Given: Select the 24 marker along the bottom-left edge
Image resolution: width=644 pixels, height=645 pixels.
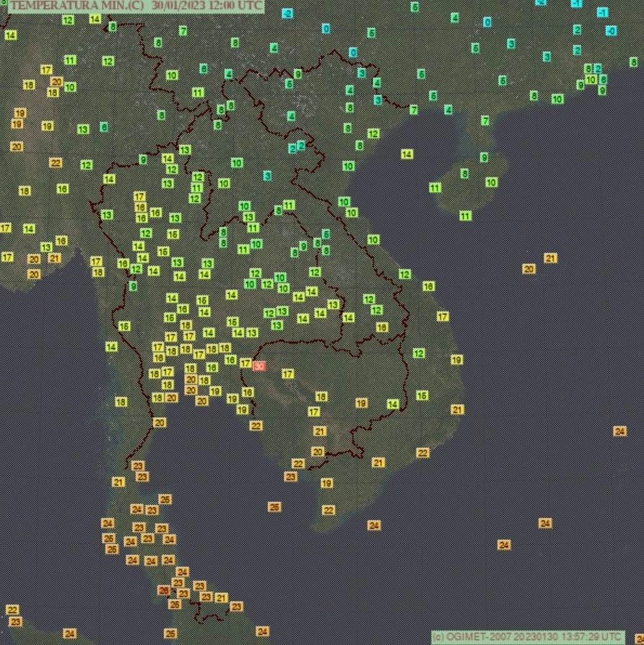Looking at the screenshot, I should point(69,633).
